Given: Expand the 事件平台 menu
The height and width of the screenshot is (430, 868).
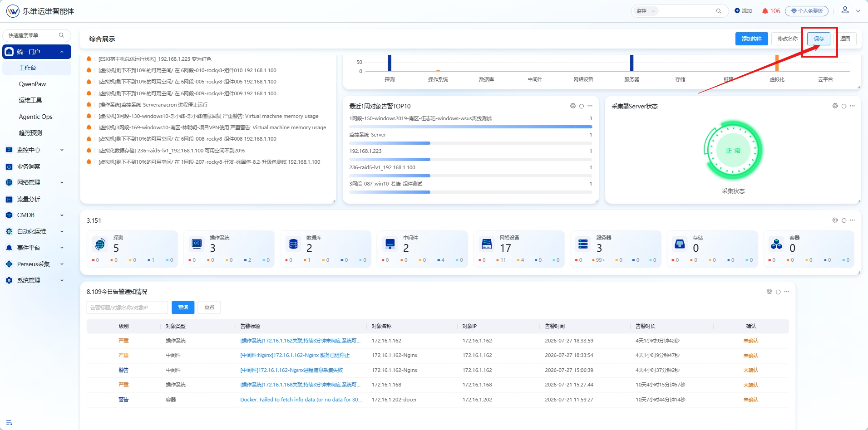Looking at the screenshot, I should tap(62, 248).
